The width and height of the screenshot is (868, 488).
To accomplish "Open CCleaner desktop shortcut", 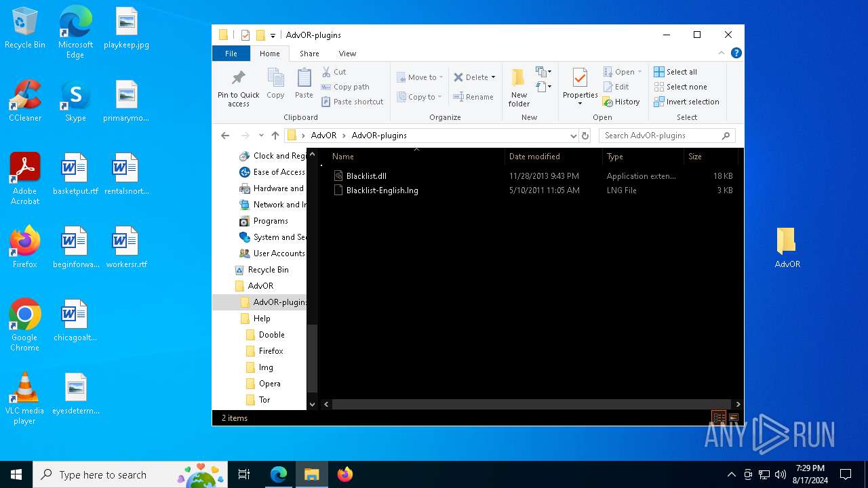I will click(25, 101).
